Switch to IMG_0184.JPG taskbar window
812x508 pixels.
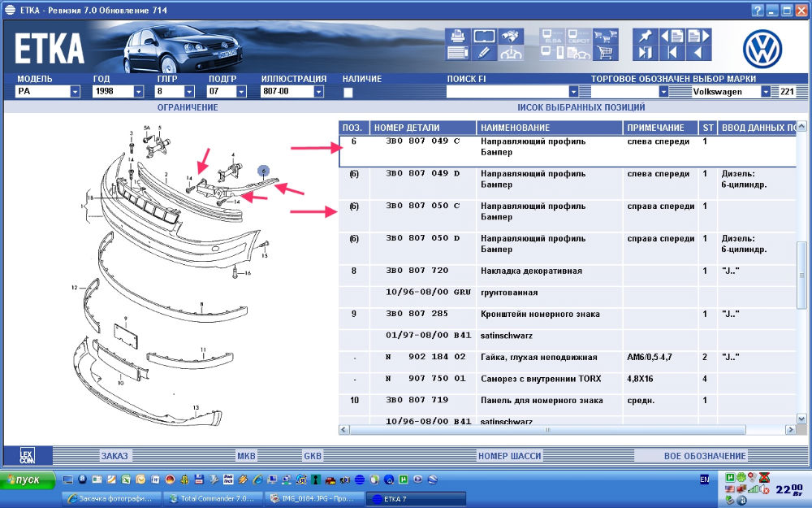click(313, 499)
